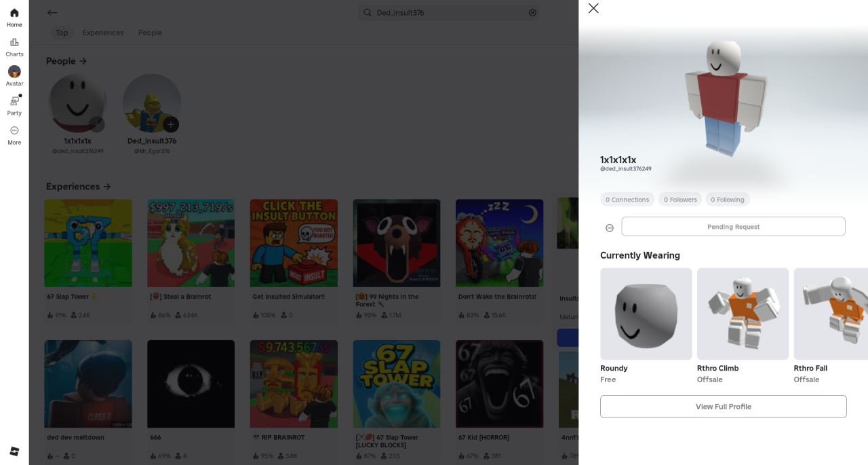
Task: Go back using the back arrow
Action: [x=52, y=13]
